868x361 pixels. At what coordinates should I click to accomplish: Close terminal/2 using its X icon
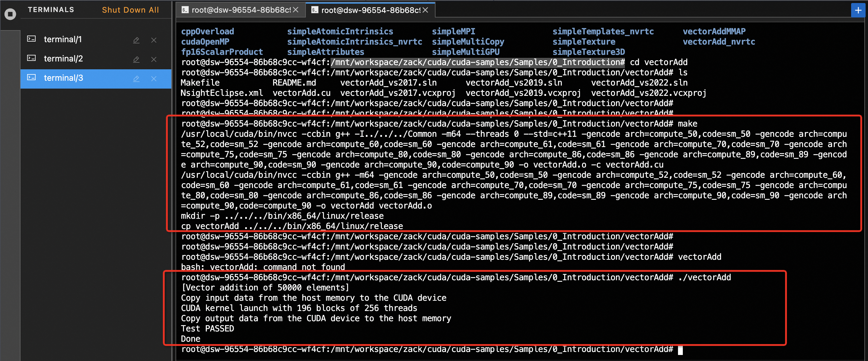154,59
